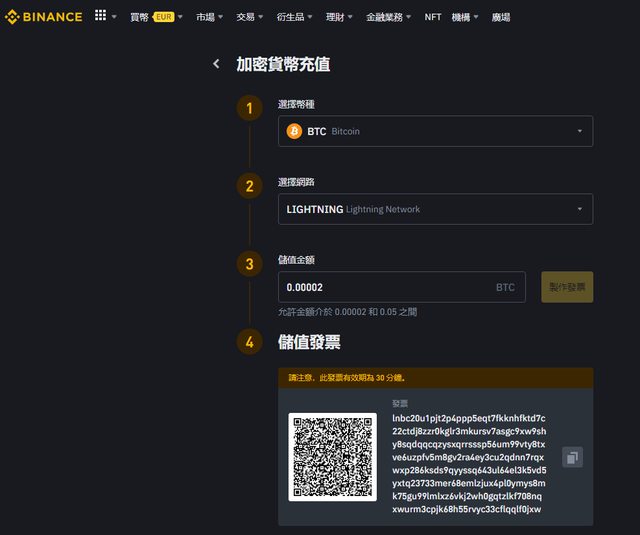
Task: Open the 買幣 EUR dropdown menu
Action: pyautogui.click(x=156, y=17)
